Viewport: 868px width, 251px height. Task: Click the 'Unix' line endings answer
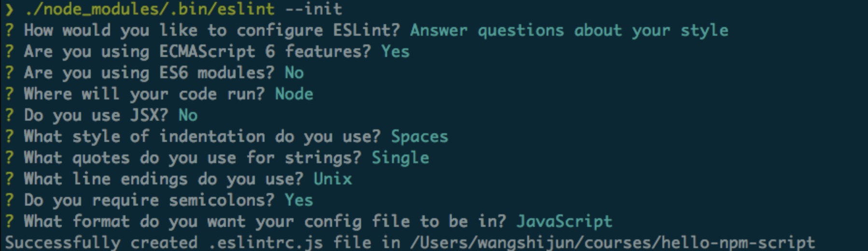click(x=333, y=179)
